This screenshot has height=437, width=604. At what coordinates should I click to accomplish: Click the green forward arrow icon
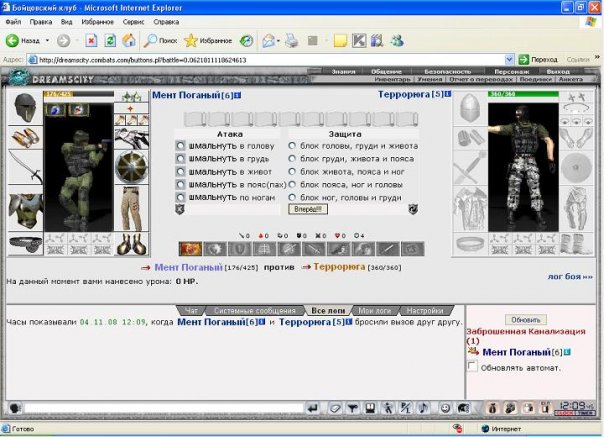point(523,60)
